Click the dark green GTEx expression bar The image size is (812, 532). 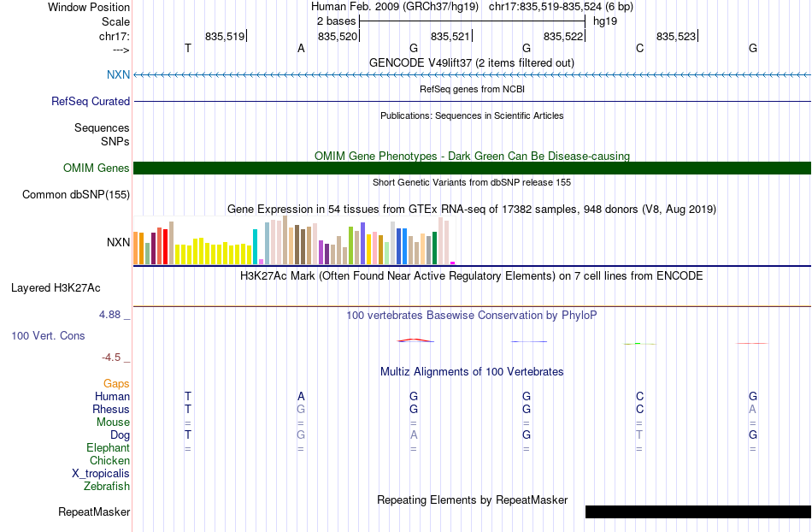[434, 248]
